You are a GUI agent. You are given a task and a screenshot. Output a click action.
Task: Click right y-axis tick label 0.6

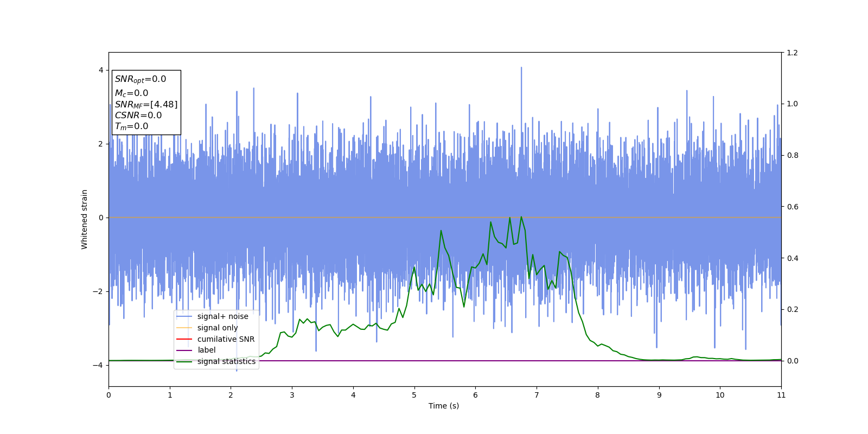pyautogui.click(x=792, y=207)
